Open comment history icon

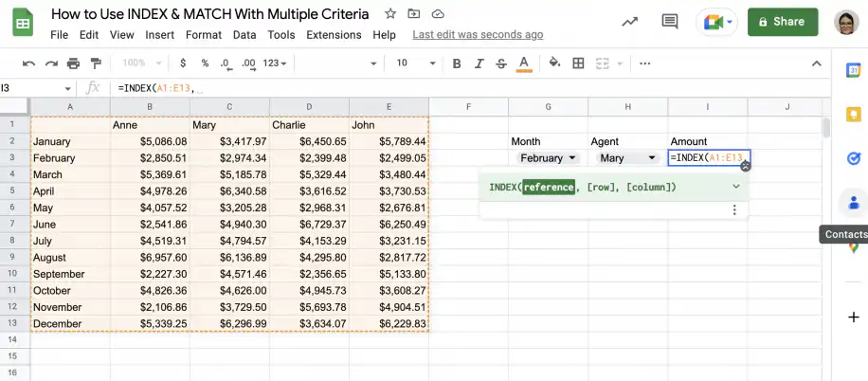pos(670,22)
